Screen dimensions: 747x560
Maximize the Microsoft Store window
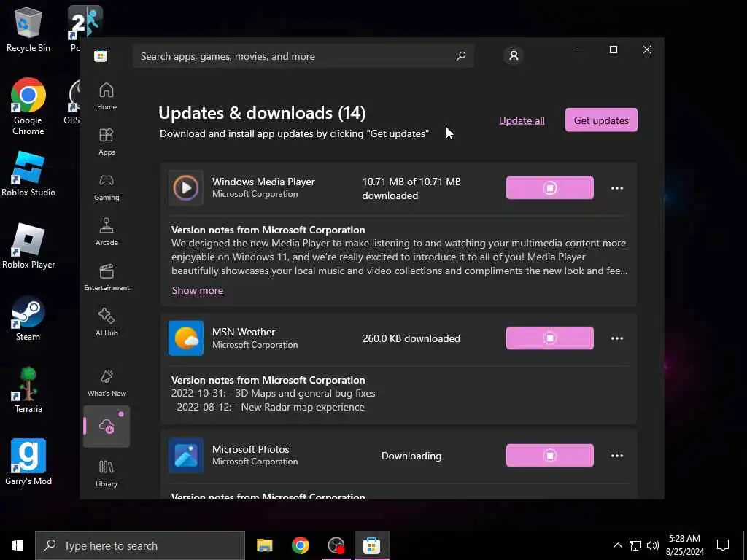click(x=614, y=50)
